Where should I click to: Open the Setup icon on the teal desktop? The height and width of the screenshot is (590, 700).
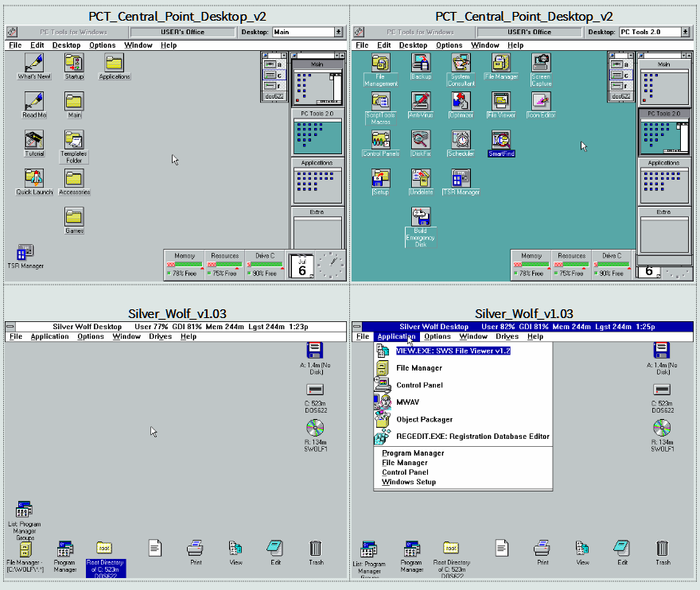(x=380, y=182)
